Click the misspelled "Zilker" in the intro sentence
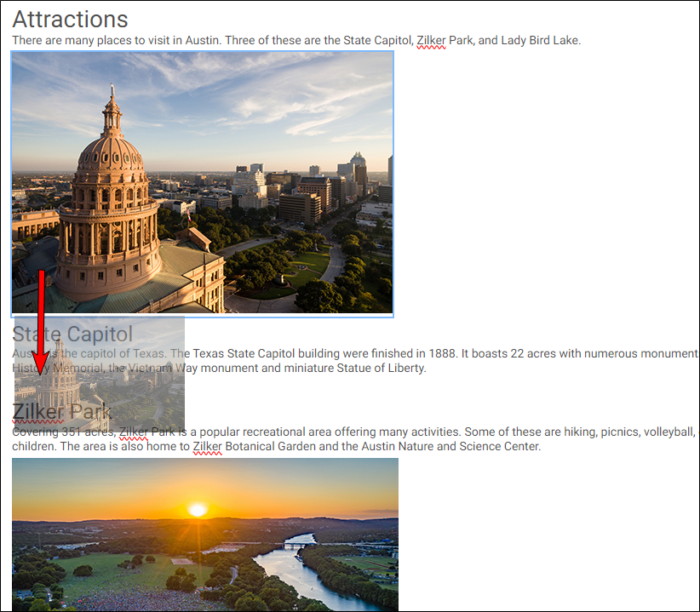 click(431, 40)
